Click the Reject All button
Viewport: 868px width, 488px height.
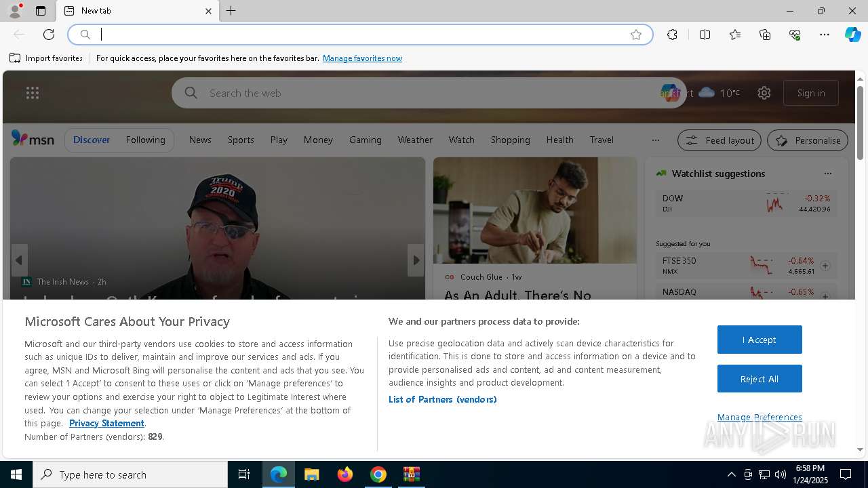click(759, 379)
